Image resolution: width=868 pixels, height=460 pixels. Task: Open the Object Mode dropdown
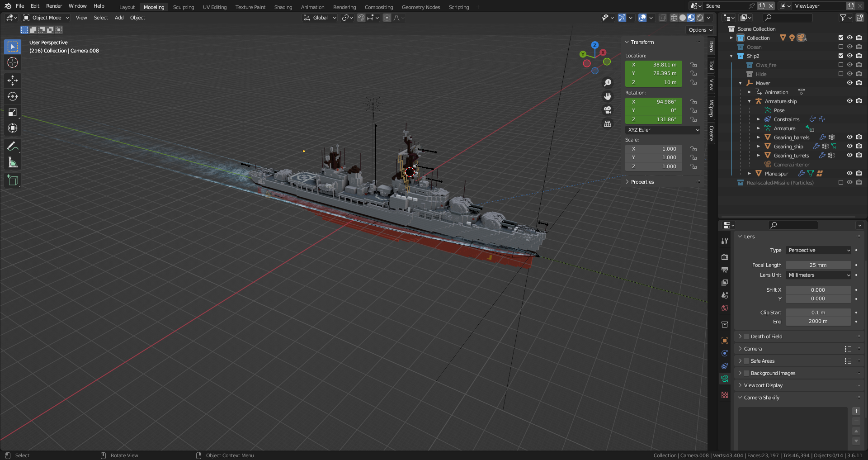(46, 18)
